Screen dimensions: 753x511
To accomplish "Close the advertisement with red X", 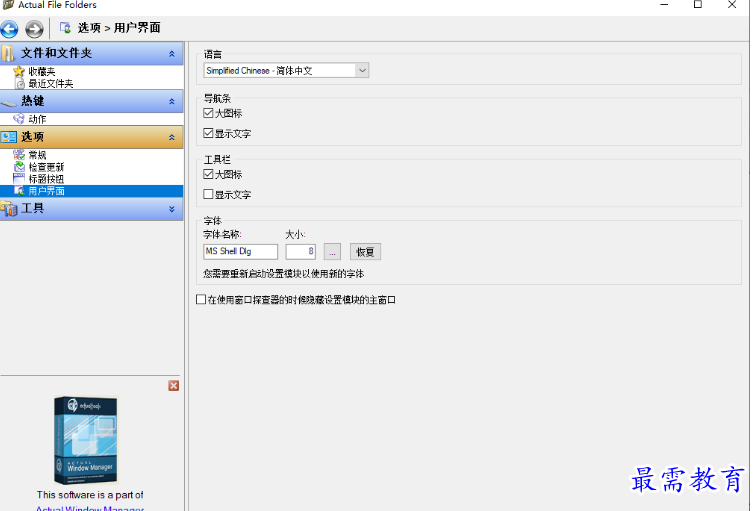I will point(173,386).
